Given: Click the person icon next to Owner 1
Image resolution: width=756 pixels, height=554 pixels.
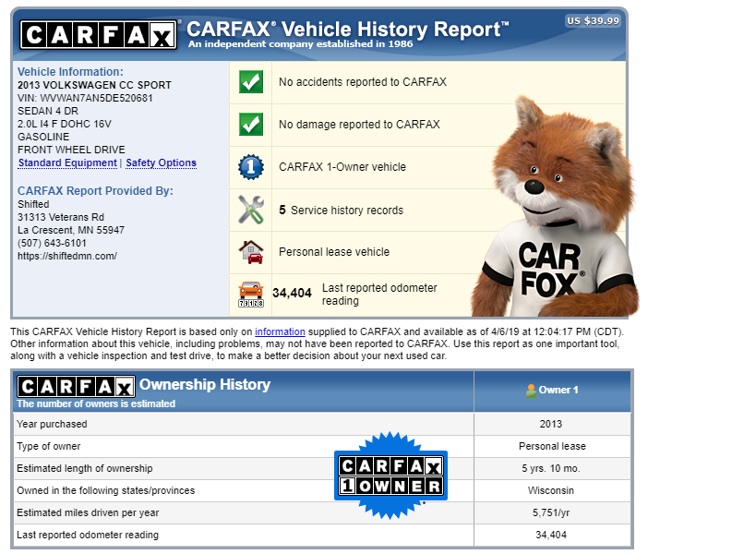Looking at the screenshot, I should click(x=531, y=391).
